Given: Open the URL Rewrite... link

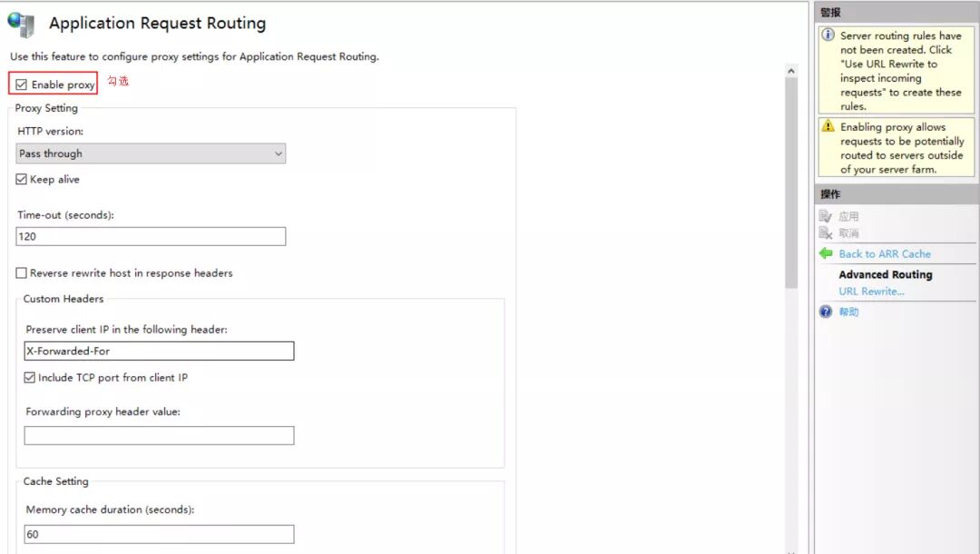Looking at the screenshot, I should tap(871, 292).
